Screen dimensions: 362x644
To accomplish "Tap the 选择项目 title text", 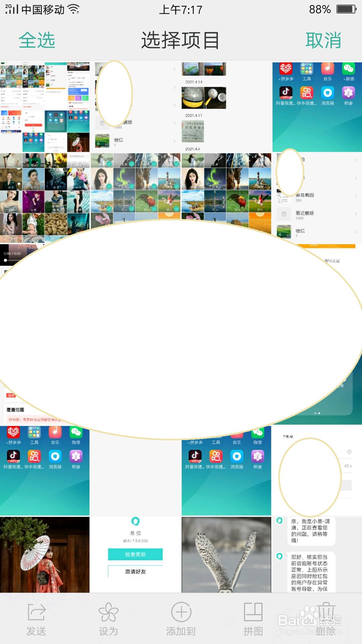I will [180, 41].
